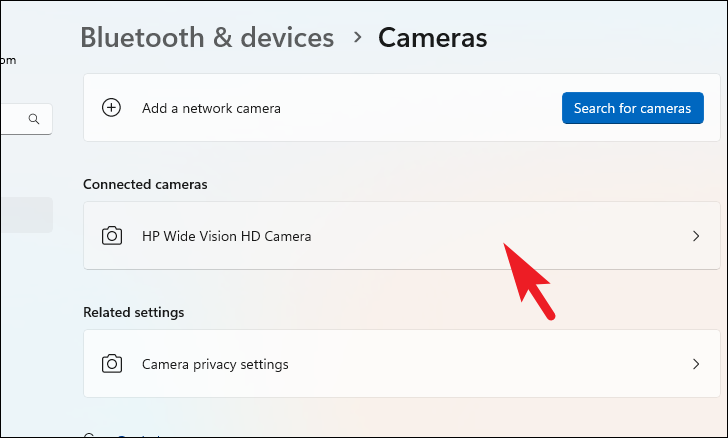Screen dimensions: 728x438
Task: Click the camera icon beside Camera privacy settings
Action: [112, 364]
